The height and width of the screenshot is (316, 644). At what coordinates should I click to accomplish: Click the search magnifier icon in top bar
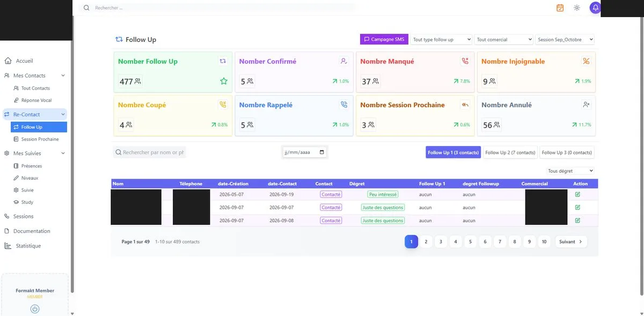click(x=86, y=8)
